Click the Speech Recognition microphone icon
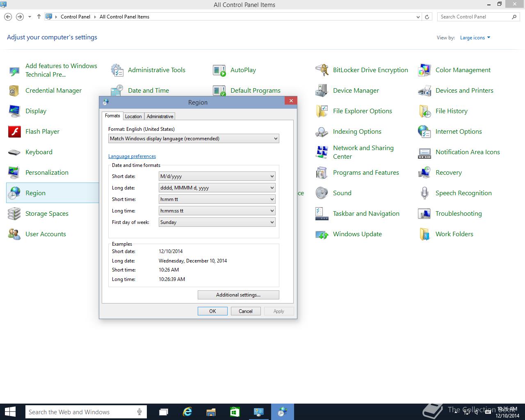The height and width of the screenshot is (420, 525). pyautogui.click(x=425, y=193)
